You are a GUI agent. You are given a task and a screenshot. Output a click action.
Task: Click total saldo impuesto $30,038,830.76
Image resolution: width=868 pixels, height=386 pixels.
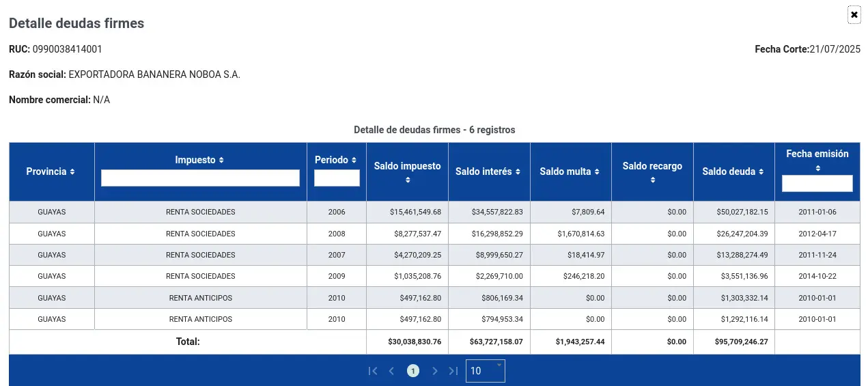coord(408,342)
